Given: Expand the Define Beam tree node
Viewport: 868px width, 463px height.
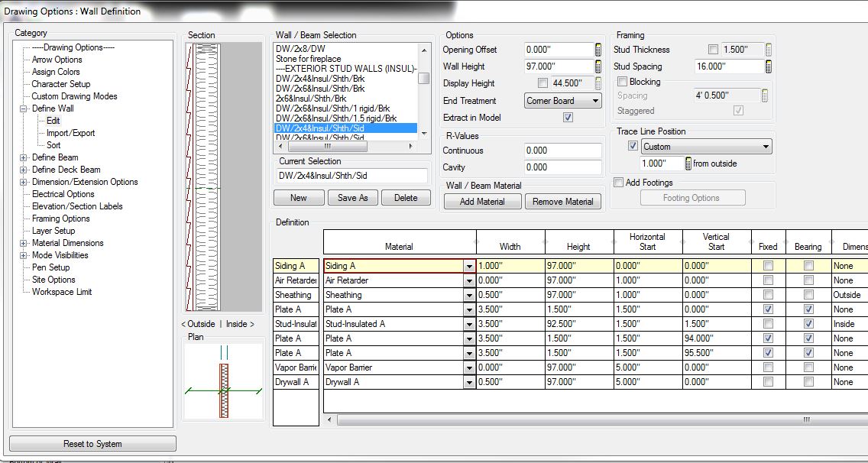Looking at the screenshot, I should [x=24, y=157].
